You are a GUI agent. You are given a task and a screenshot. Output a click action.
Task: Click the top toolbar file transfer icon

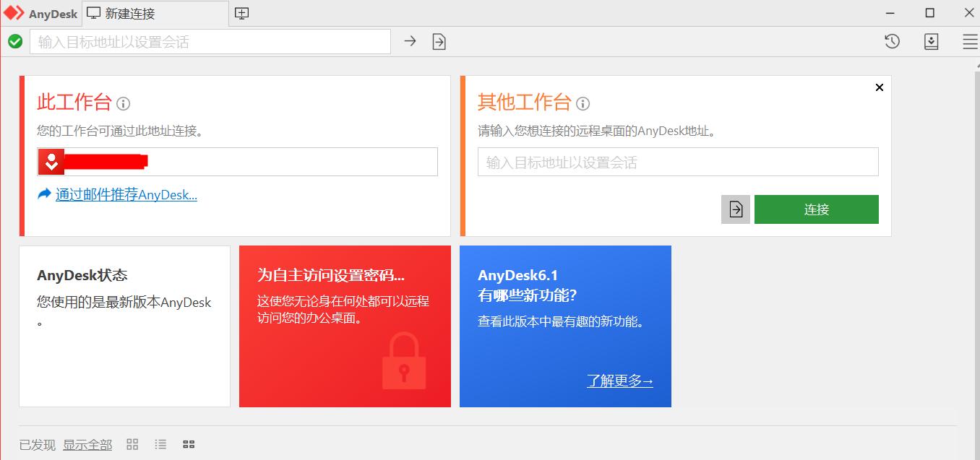(439, 42)
